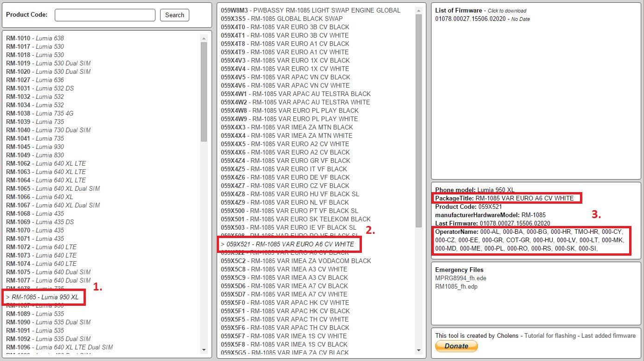Pick RM-1066 Lumia 640 XL

pos(39,197)
